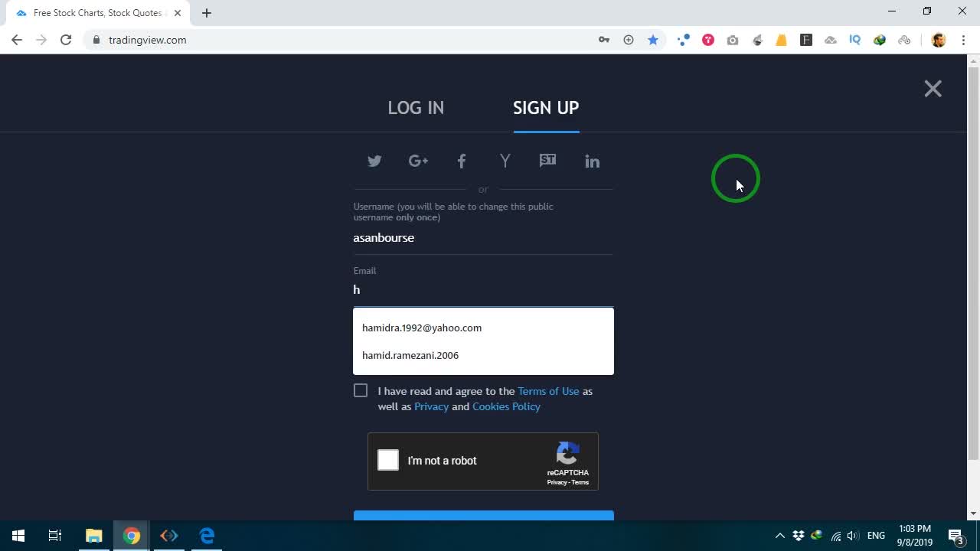Choose hamid.ramezani.2006 autofill suggestion
The height and width of the screenshot is (551, 980).
(483, 355)
